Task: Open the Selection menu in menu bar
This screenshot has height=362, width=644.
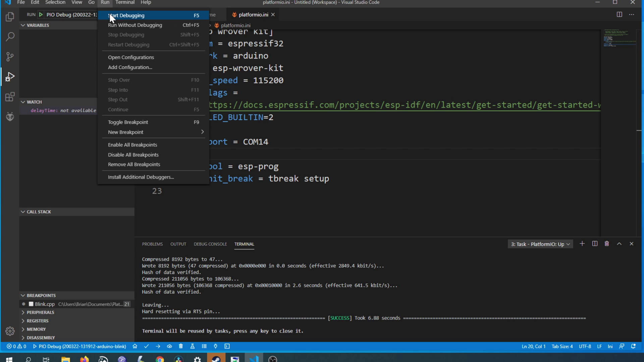Action: pyautogui.click(x=55, y=2)
